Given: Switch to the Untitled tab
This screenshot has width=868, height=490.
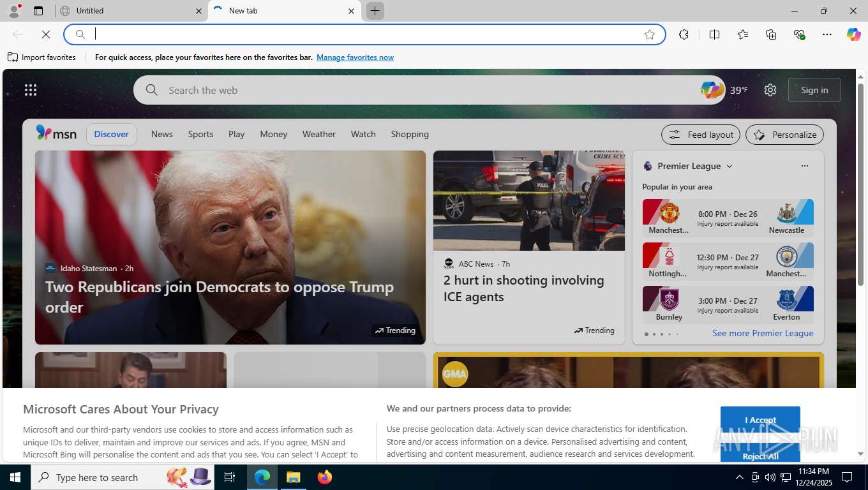Looking at the screenshot, I should tap(131, 11).
